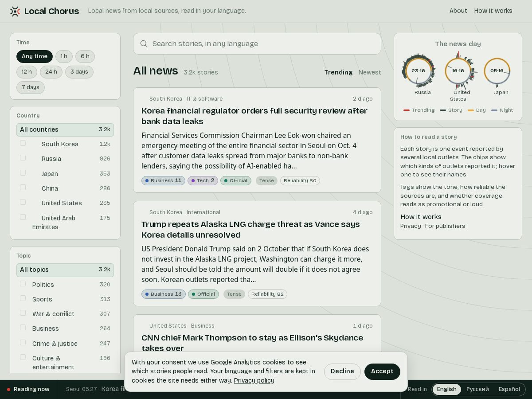Viewport: 532px width, 399px height.
Task: Select the 1 h time filter
Action: pos(64,56)
